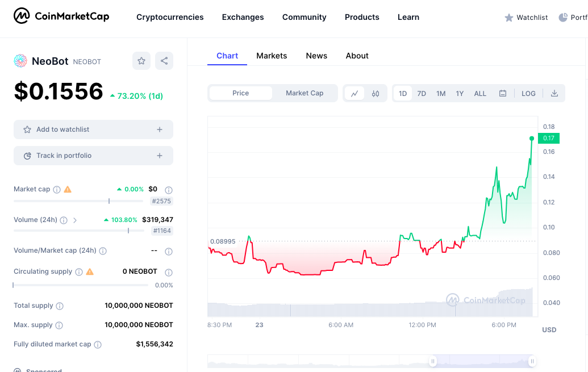The width and height of the screenshot is (588, 372).
Task: Click left handle of chart range slider
Action: [433, 362]
